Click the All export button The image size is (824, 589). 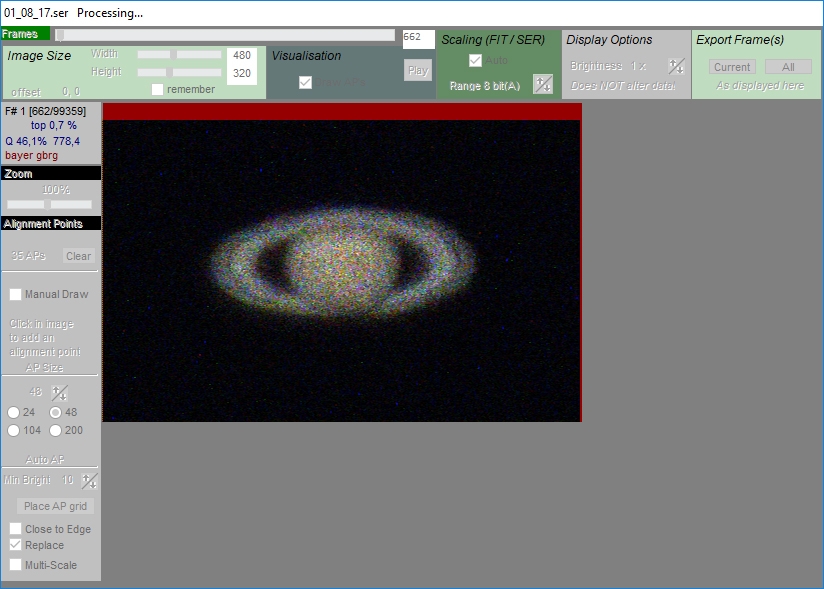(788, 67)
